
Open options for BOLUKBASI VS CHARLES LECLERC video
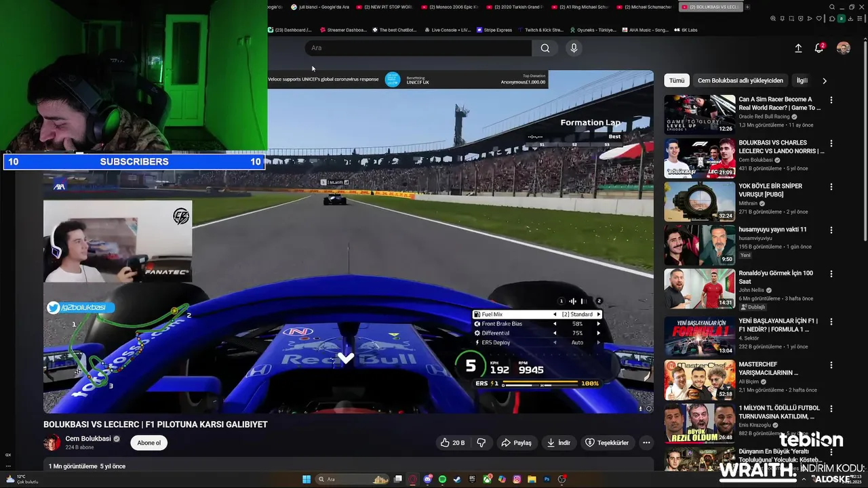point(831,143)
